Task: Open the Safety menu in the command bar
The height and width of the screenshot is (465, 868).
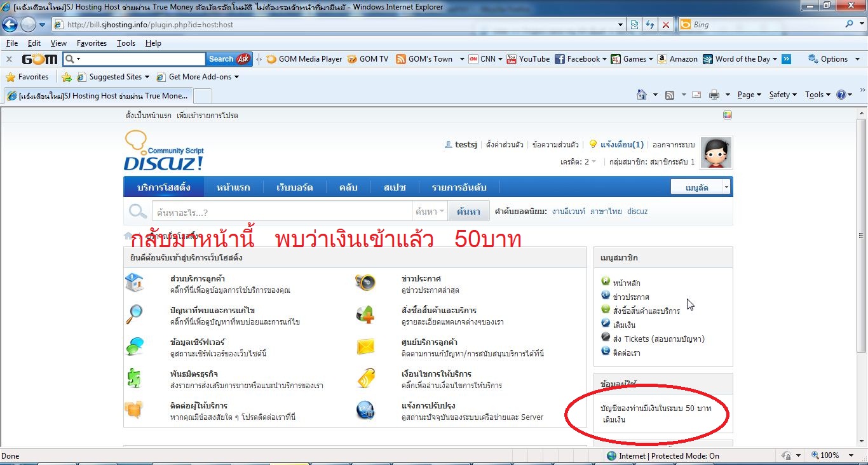Action: 783,95
